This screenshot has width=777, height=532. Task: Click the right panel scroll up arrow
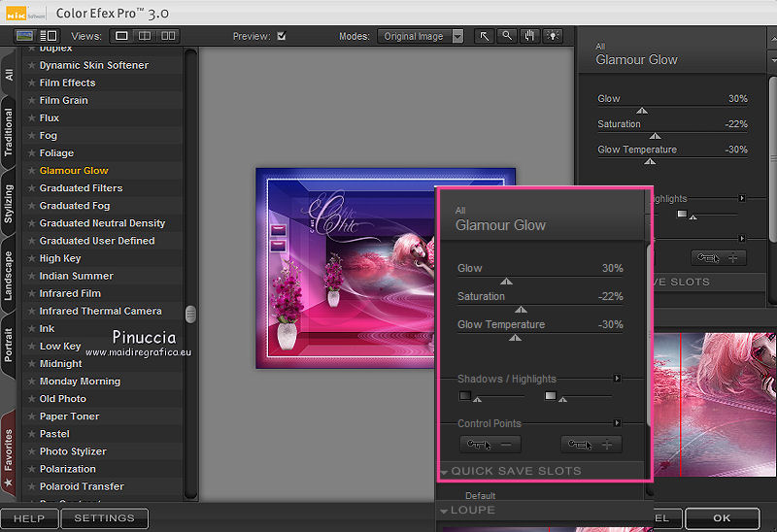pyautogui.click(x=772, y=38)
